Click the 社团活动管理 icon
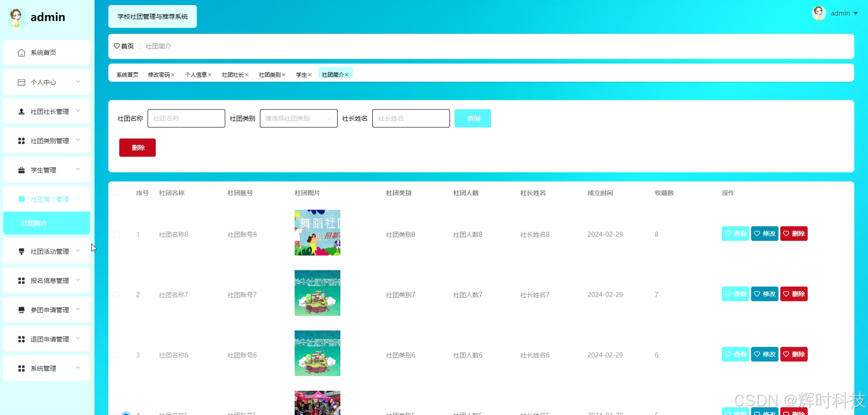The width and height of the screenshot is (868, 415). tap(21, 251)
